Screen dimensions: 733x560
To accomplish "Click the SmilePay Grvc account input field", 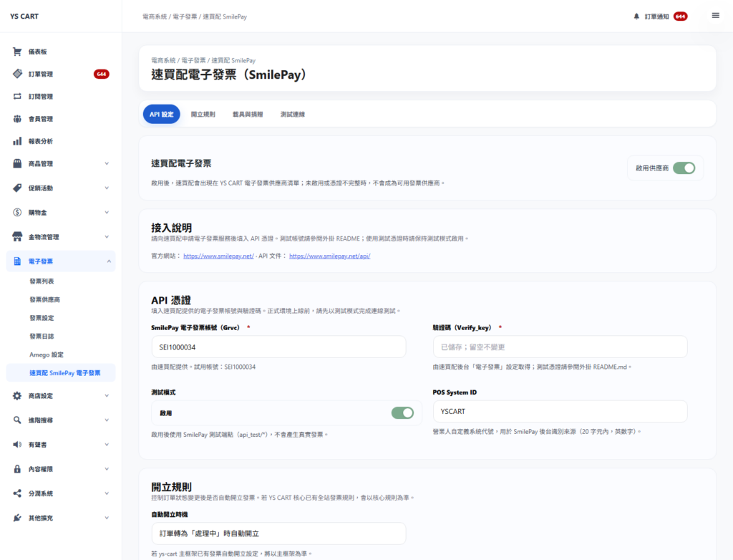I will pos(278,347).
